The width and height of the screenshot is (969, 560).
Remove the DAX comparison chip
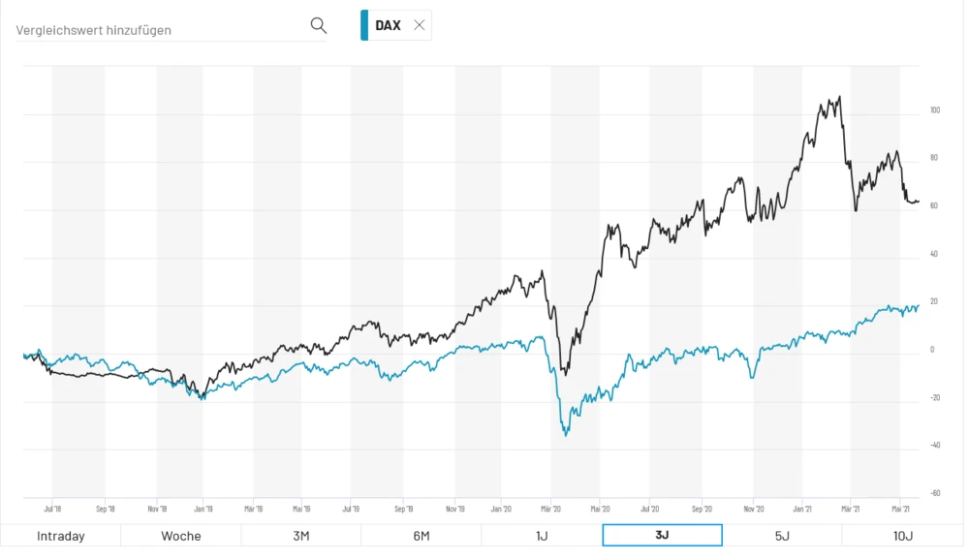[420, 25]
